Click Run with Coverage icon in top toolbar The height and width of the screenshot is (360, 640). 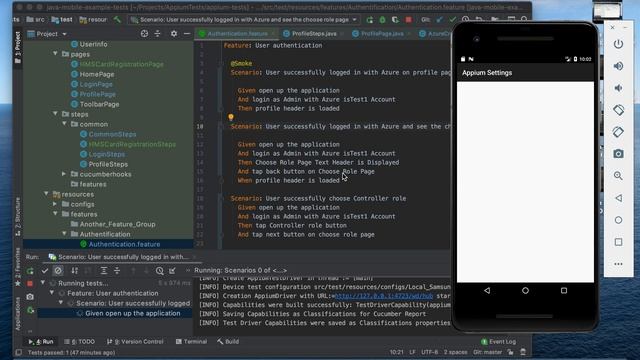tap(395, 20)
